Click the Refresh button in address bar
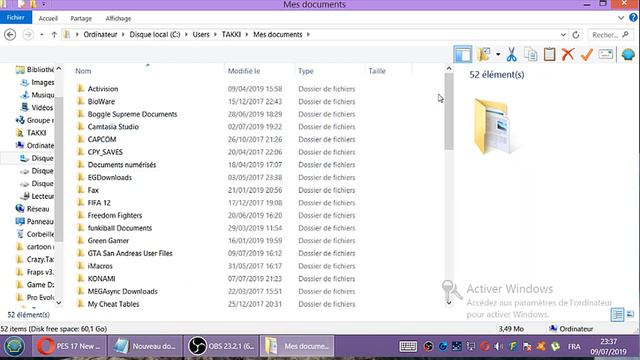The width and height of the screenshot is (640, 360). pyautogui.click(x=576, y=35)
